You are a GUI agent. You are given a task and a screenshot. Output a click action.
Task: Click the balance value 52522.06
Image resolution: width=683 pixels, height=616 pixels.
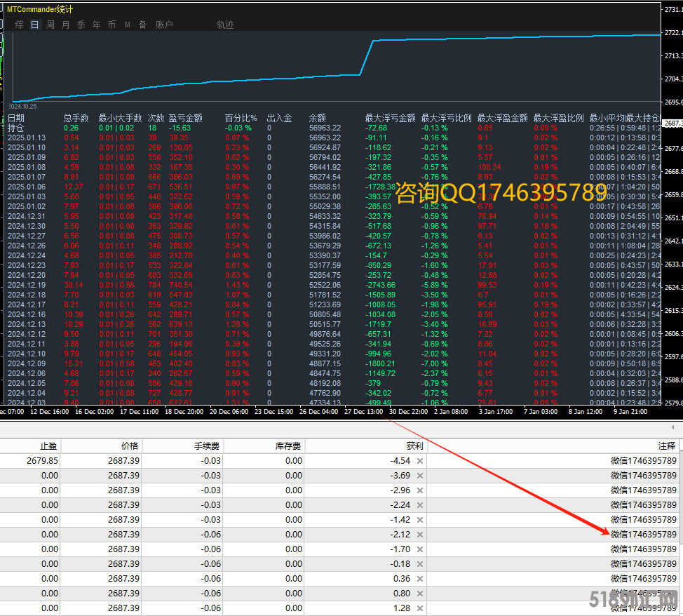(325, 285)
